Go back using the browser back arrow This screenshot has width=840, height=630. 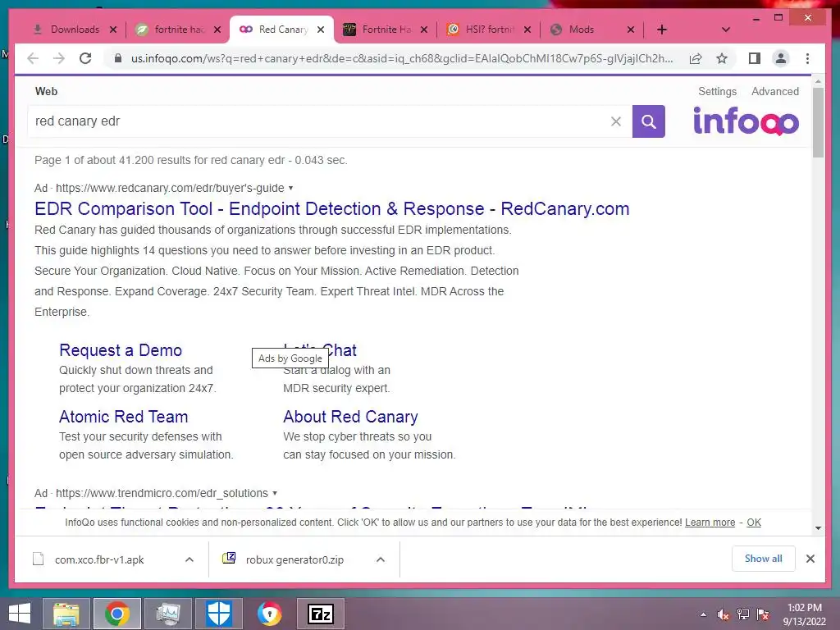[x=33, y=58]
